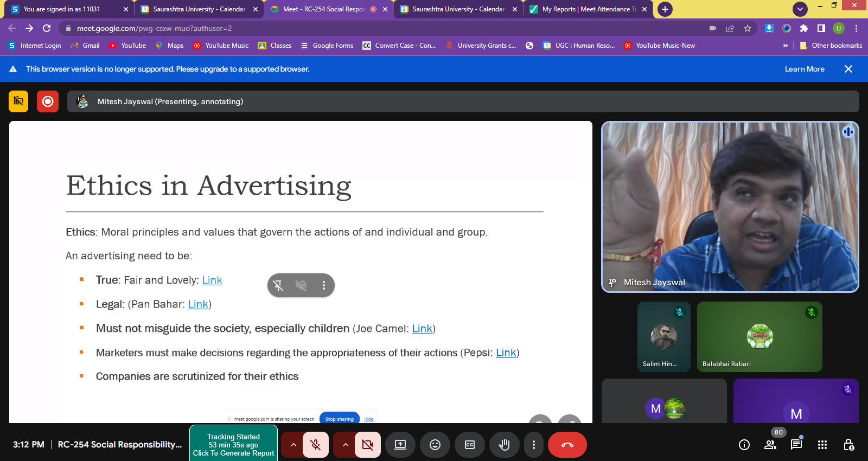The image size is (868, 461).
Task: Open host controls lock icon
Action: pyautogui.click(x=848, y=445)
